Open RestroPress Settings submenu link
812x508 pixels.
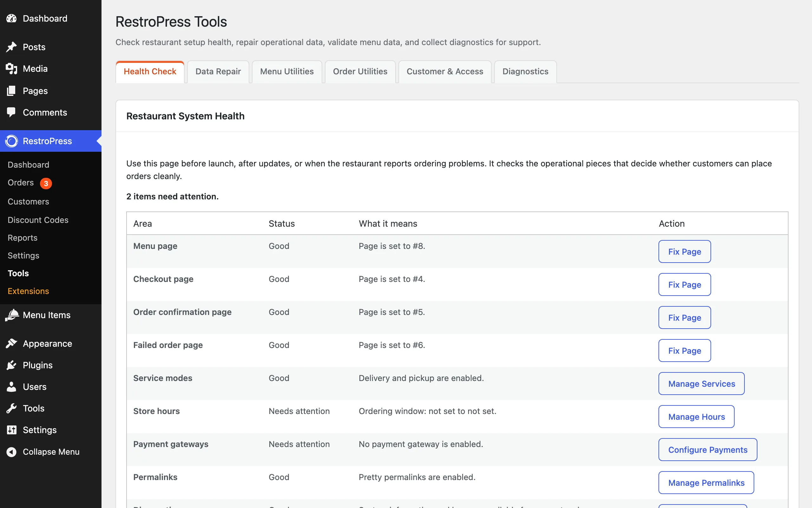click(23, 256)
